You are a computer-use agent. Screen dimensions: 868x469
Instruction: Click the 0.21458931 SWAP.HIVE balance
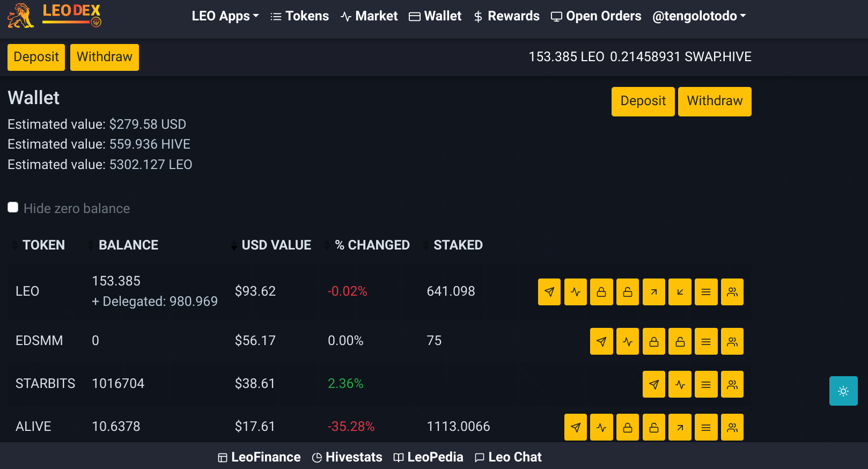pos(681,57)
